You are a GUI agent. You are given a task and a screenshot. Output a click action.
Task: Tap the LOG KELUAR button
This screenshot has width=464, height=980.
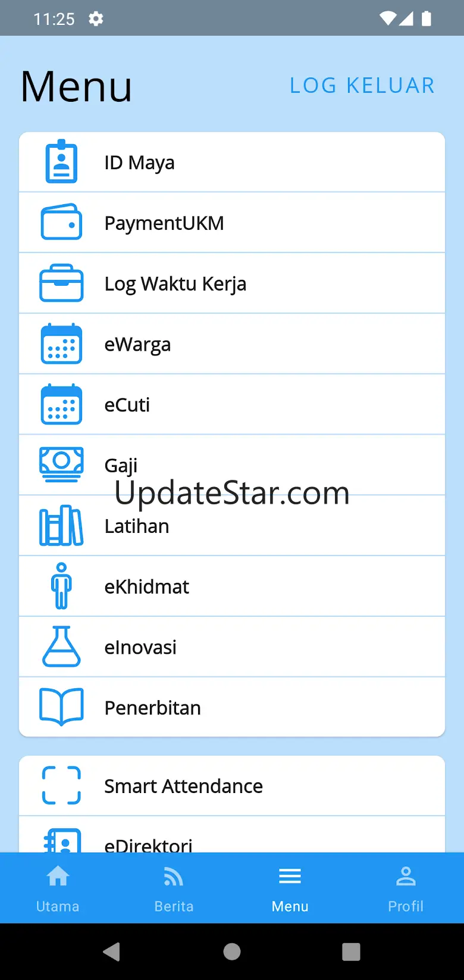362,86
